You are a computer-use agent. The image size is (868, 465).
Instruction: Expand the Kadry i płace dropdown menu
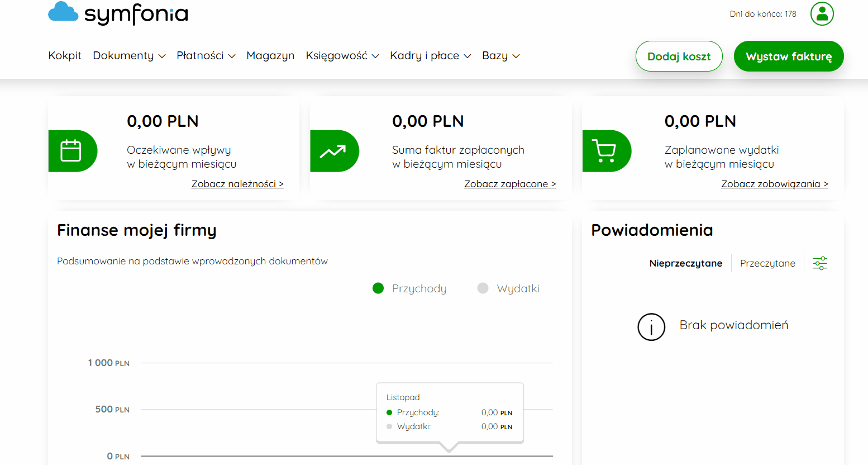pyautogui.click(x=430, y=55)
